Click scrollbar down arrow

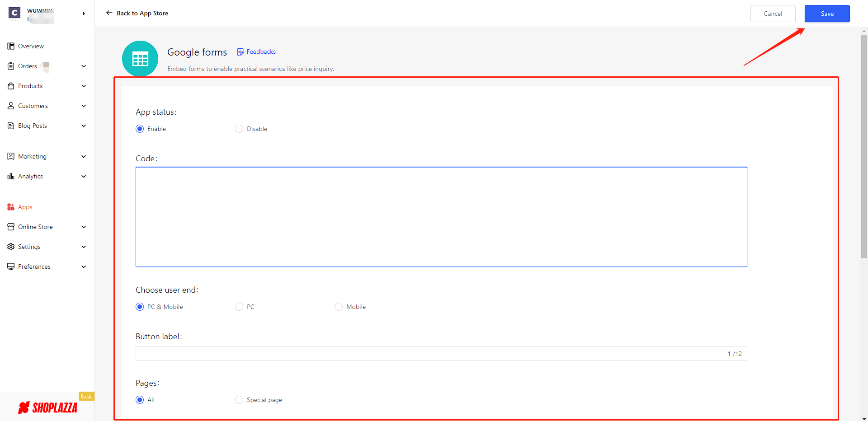(x=864, y=418)
